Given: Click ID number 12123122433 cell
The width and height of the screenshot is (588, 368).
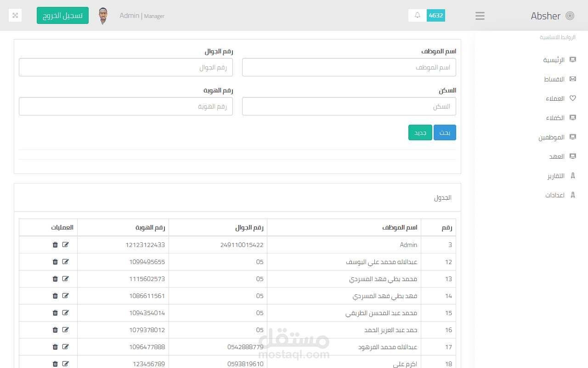Looking at the screenshot, I should tap(123, 245).
